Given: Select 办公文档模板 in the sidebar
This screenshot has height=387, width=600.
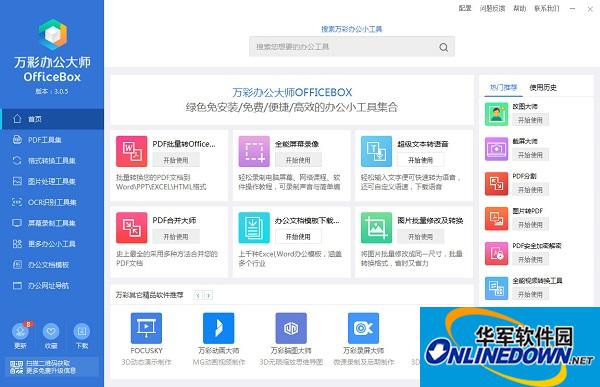Looking at the screenshot, I should 52,265.
